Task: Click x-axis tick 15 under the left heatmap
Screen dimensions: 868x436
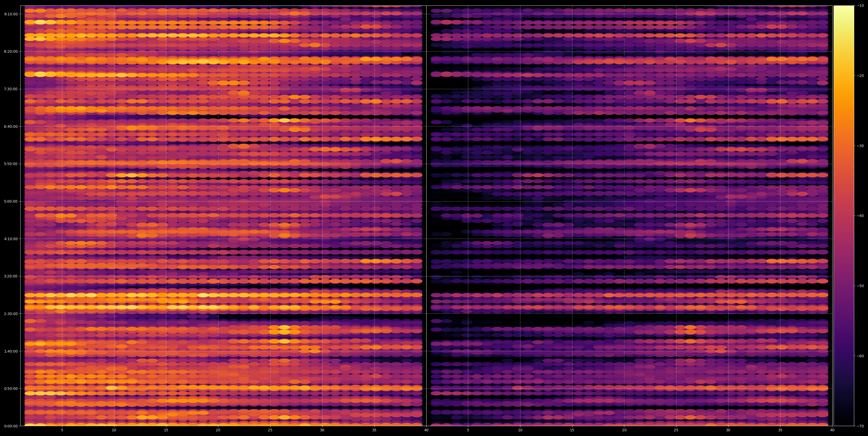Action: point(166,430)
